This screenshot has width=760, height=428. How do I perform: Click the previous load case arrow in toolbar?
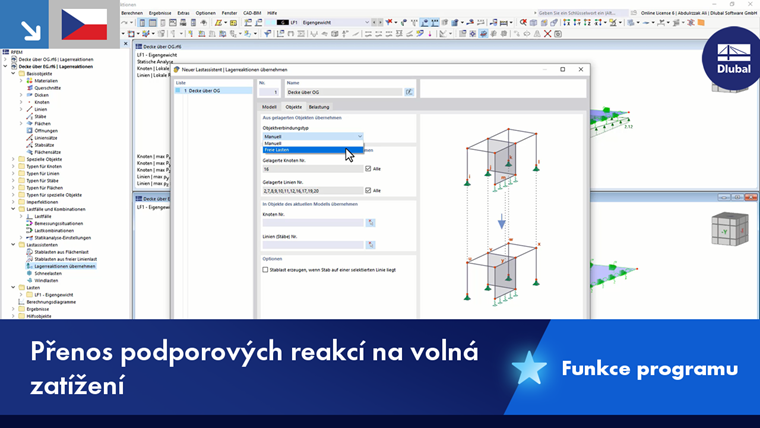(374, 22)
